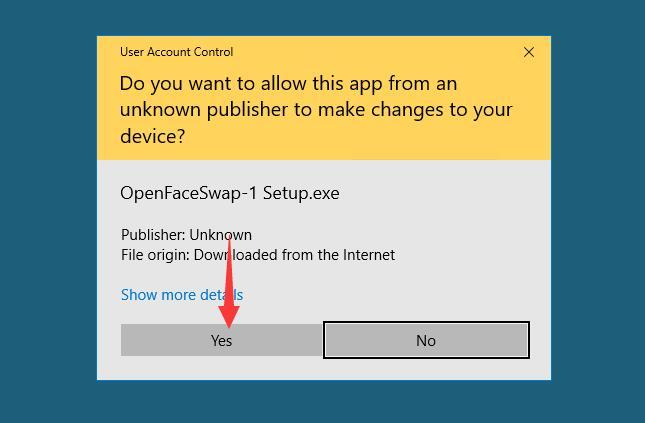This screenshot has height=423, width=645.
Task: Click the Yes button to allow the app
Action: tap(222, 340)
